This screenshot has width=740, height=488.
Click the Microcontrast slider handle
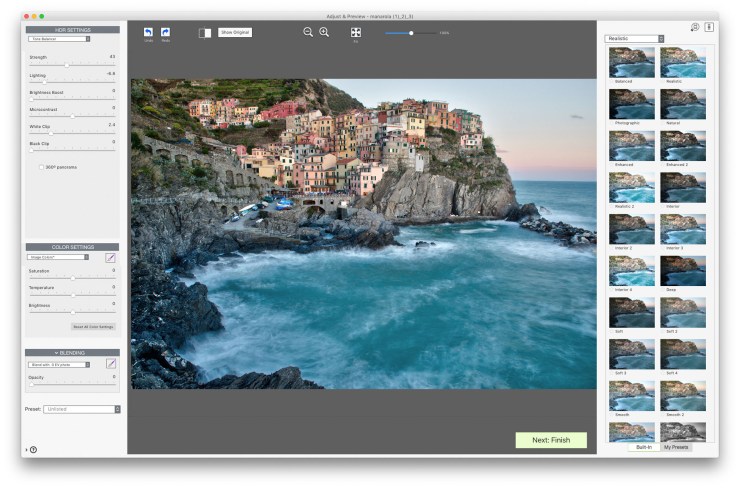pos(72,116)
